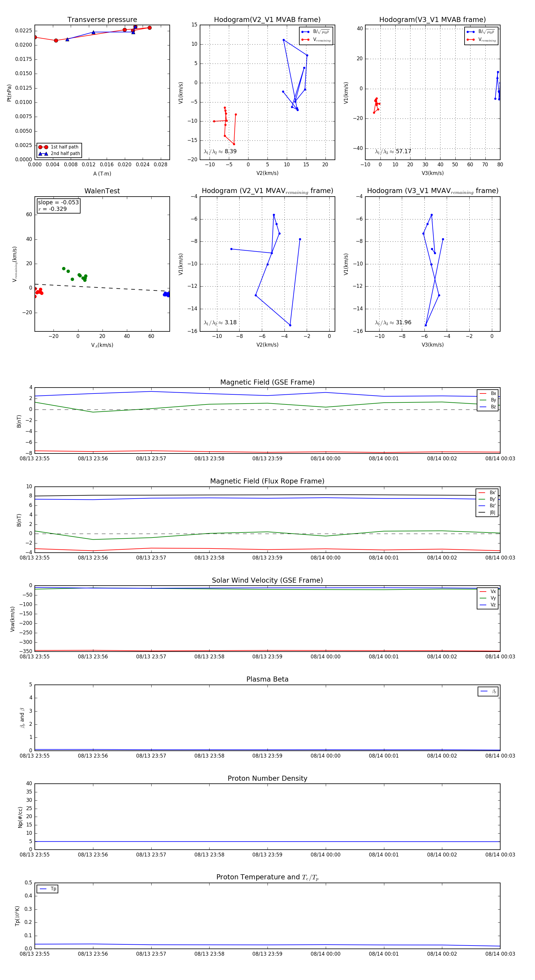Click 'slope = -0.053' in WalenTest box

pos(58,203)
